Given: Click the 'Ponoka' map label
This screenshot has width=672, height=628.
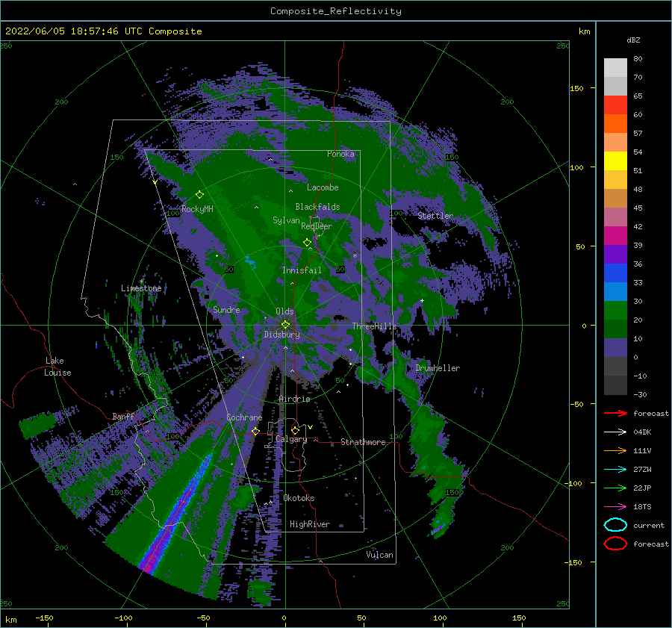Looking at the screenshot, I should pos(340,154).
